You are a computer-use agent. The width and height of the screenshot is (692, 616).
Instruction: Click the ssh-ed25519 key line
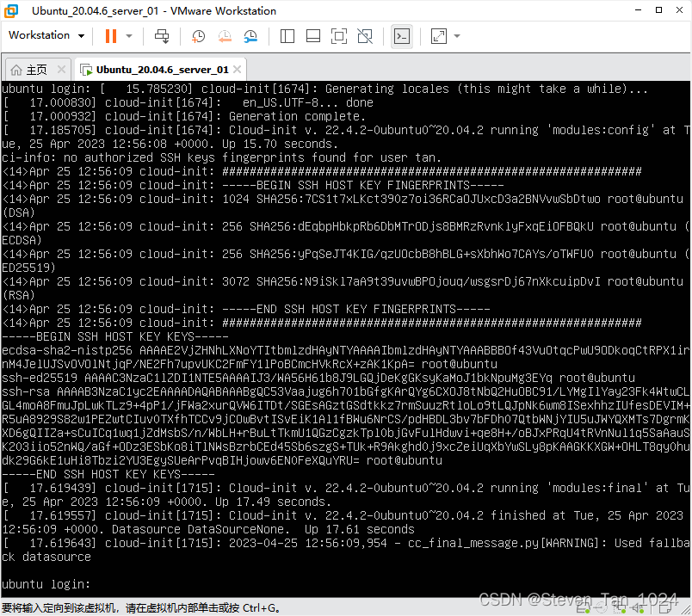tap(318, 378)
